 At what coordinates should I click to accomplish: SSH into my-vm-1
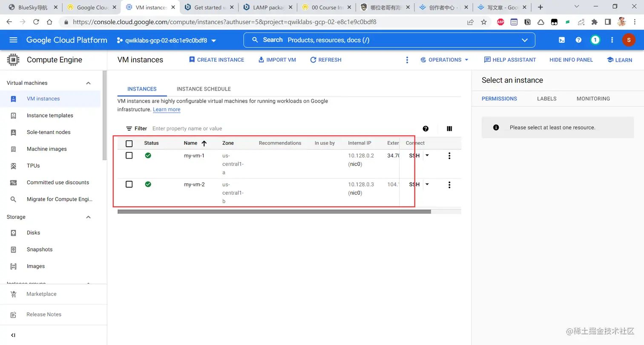pyautogui.click(x=414, y=156)
